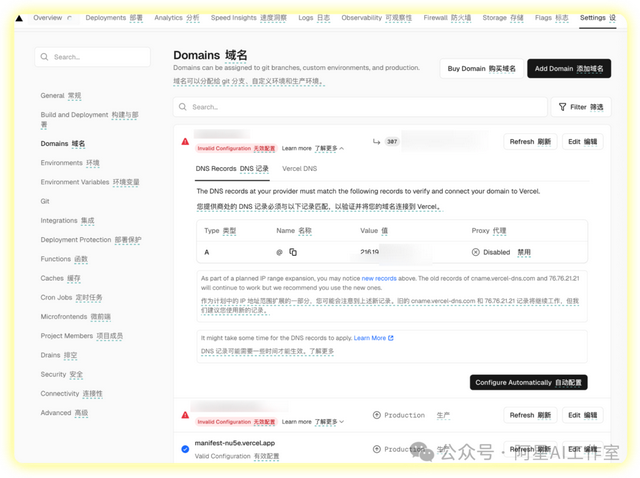Click the red warning icon of first domain
Screen dimensions: 640x478
pos(185,142)
